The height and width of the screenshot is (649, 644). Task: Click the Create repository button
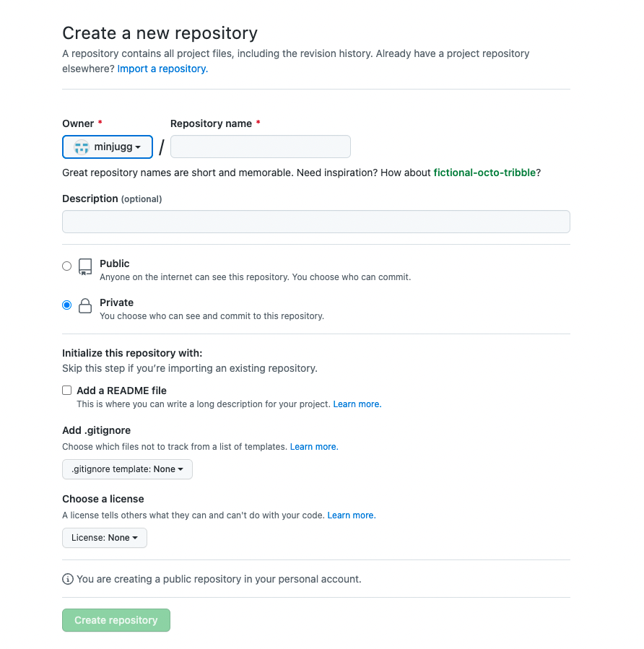tap(116, 620)
